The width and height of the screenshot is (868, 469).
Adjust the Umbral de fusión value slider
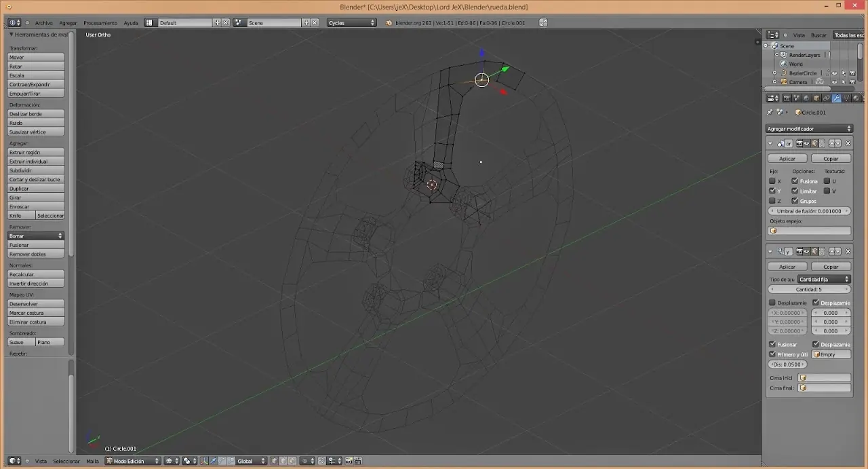[809, 211]
